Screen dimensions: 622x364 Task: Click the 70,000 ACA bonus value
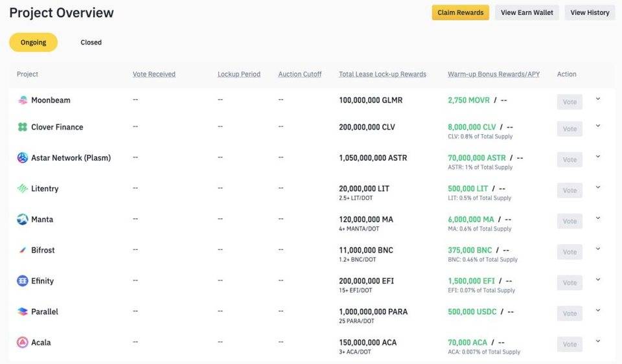[x=467, y=343]
